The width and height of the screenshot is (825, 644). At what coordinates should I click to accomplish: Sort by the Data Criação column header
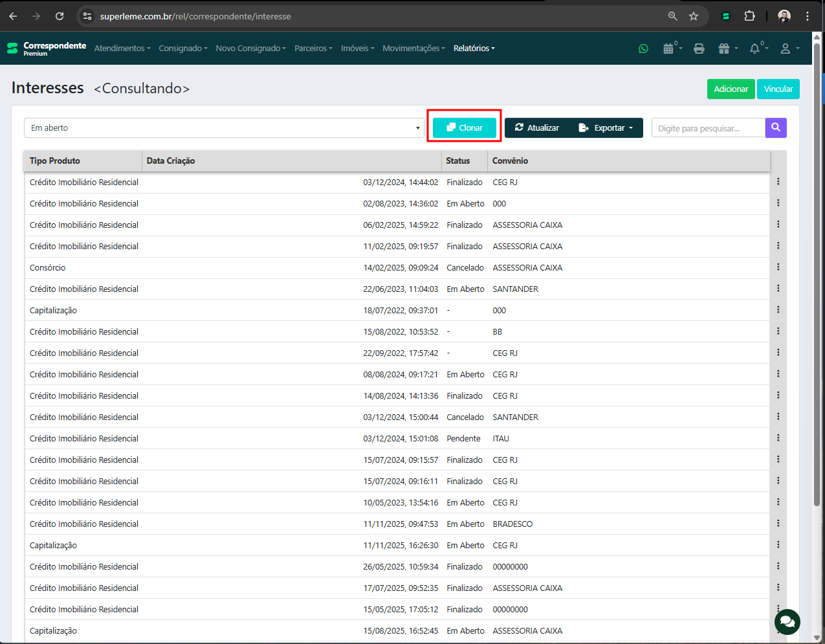(171, 161)
